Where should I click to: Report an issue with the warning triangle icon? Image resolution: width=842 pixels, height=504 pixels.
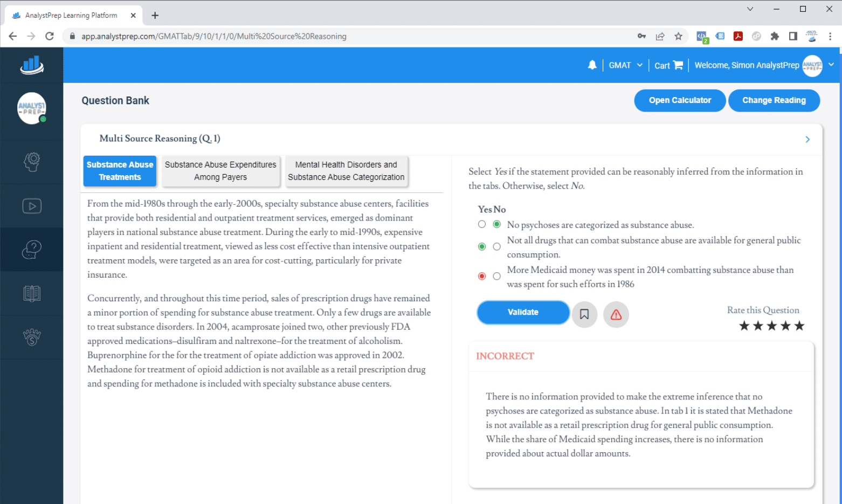pyautogui.click(x=616, y=314)
